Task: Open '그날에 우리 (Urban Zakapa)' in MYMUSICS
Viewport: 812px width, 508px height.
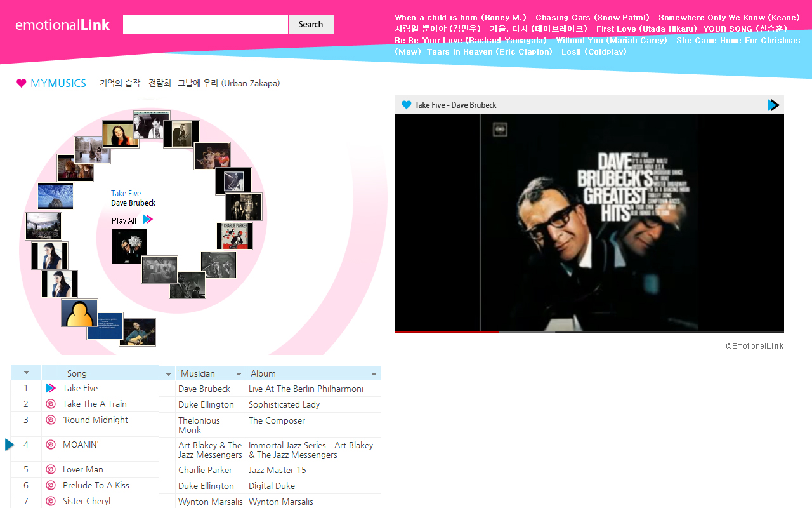Action: 228,83
